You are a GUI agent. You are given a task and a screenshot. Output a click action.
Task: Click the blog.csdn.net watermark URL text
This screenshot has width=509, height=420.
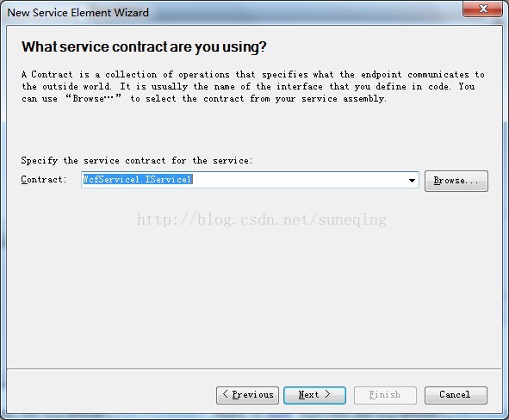pyautogui.click(x=262, y=219)
